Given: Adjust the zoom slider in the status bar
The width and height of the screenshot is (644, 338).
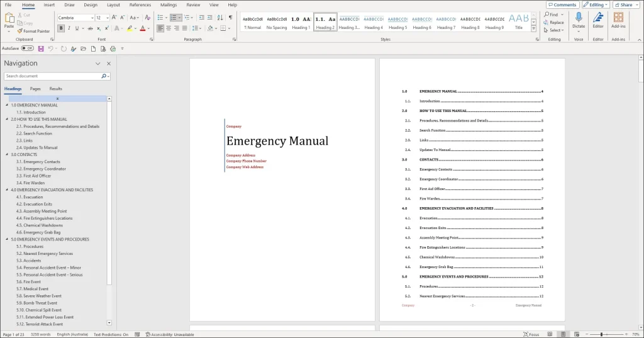Looking at the screenshot, I should coord(601,334).
